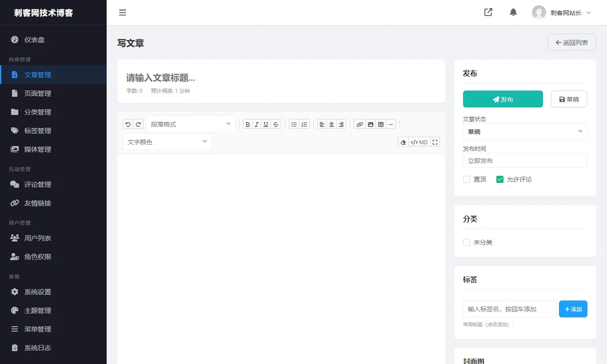Uncheck the 允许评论 checkbox

[500, 179]
